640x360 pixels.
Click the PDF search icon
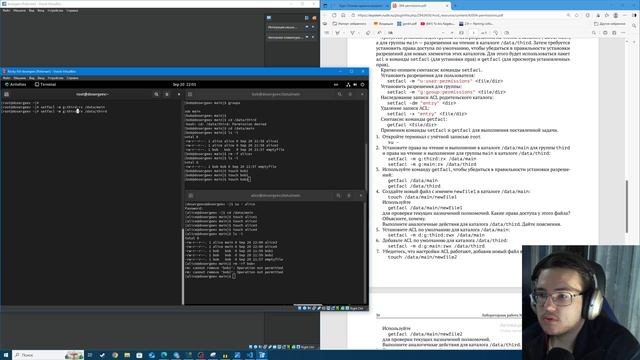[594, 33]
